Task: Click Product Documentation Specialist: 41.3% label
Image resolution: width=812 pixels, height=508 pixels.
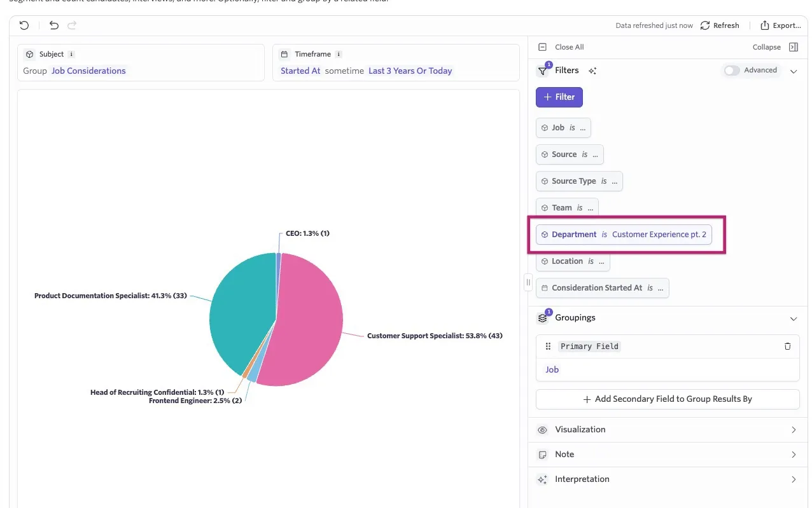Action: pos(111,296)
